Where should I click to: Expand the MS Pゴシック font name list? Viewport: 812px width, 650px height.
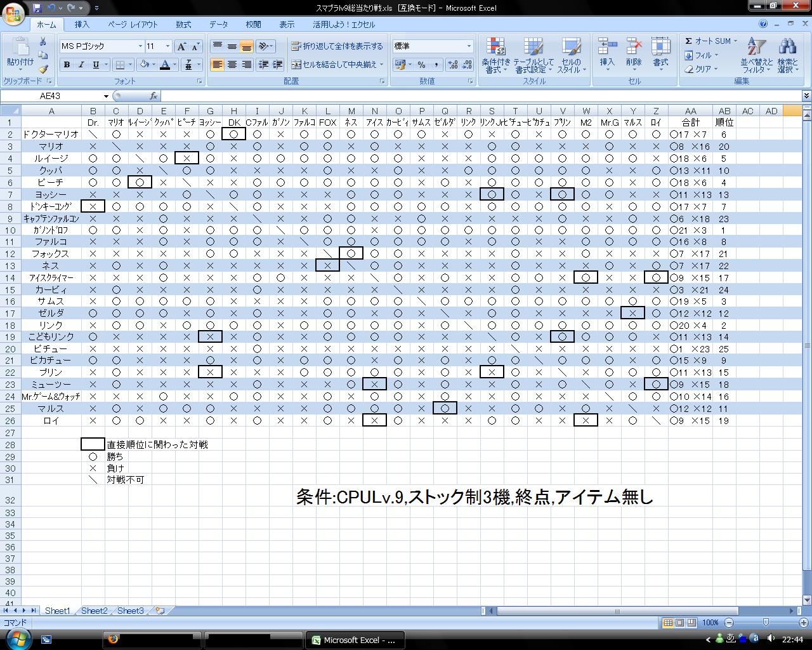pos(140,46)
